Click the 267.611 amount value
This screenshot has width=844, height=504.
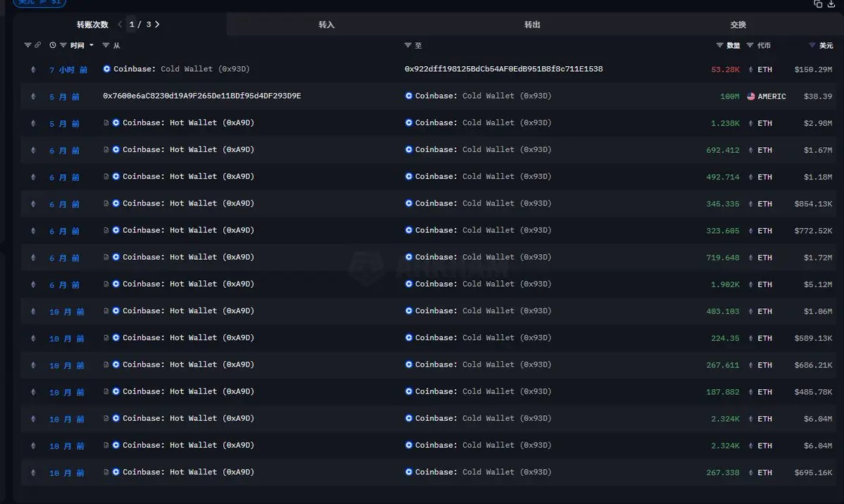point(723,365)
